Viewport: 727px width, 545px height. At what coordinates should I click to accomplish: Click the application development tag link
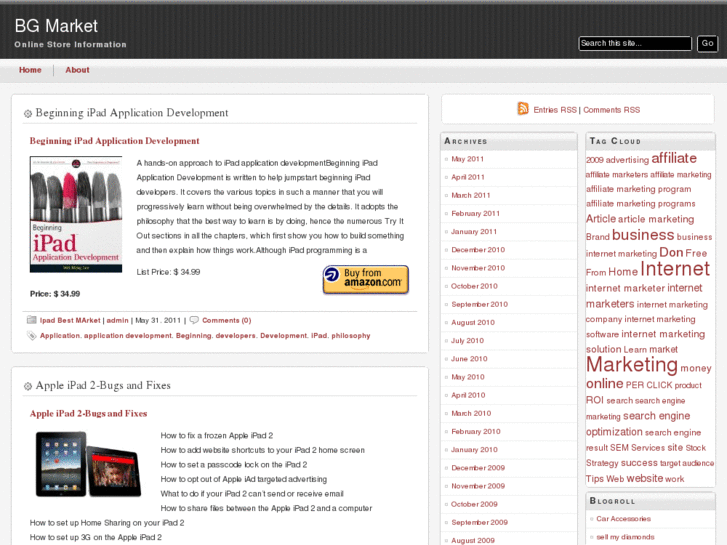coord(128,336)
